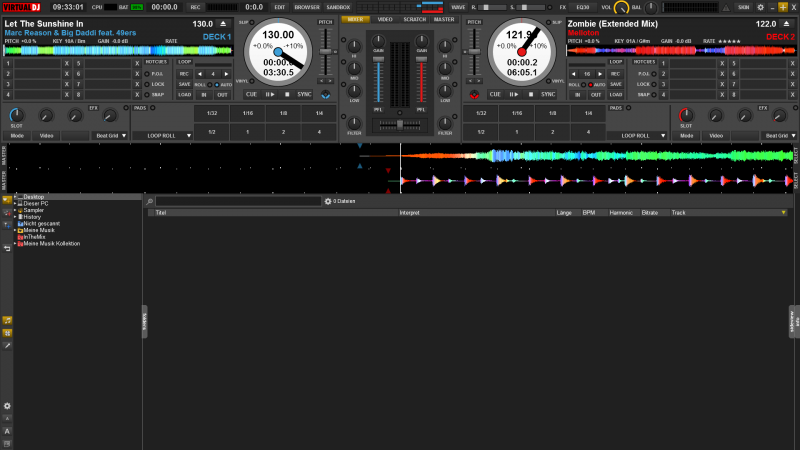Switch to the SCRATCH tab
The image size is (800, 450).
[414, 19]
